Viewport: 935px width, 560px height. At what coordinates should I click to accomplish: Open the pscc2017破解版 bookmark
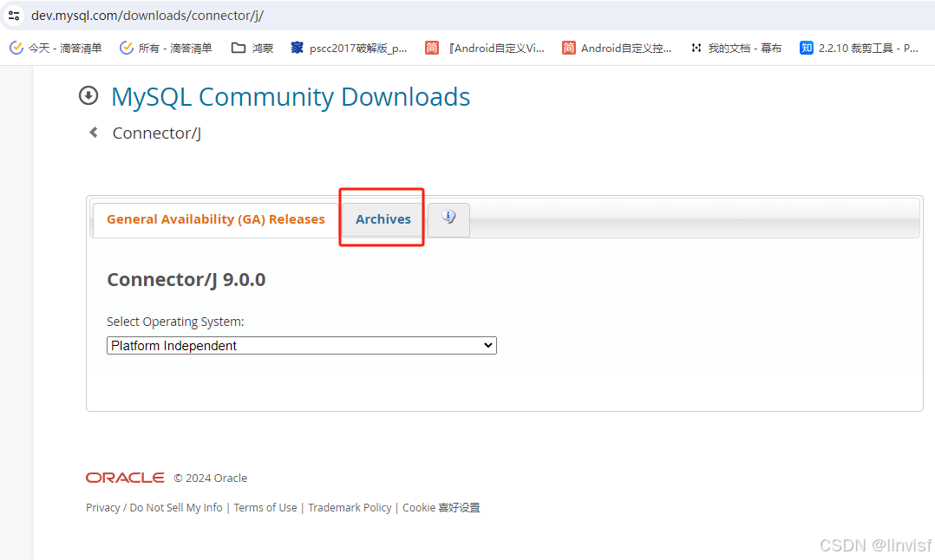pyautogui.click(x=349, y=49)
